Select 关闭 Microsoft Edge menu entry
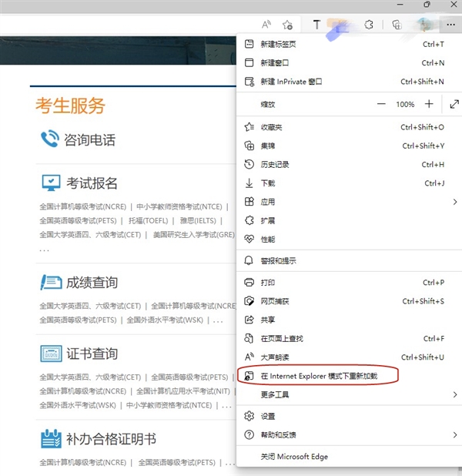This screenshot has height=476, width=462. point(349,457)
